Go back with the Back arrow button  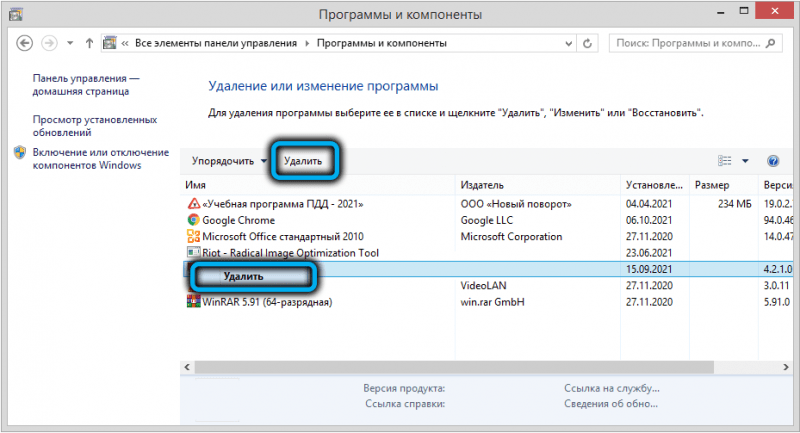click(24, 43)
